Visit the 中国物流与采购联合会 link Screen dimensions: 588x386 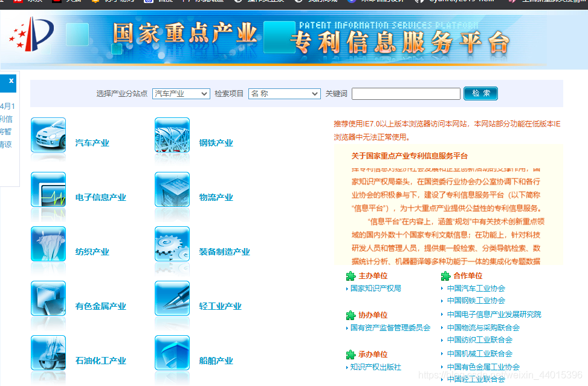click(483, 328)
